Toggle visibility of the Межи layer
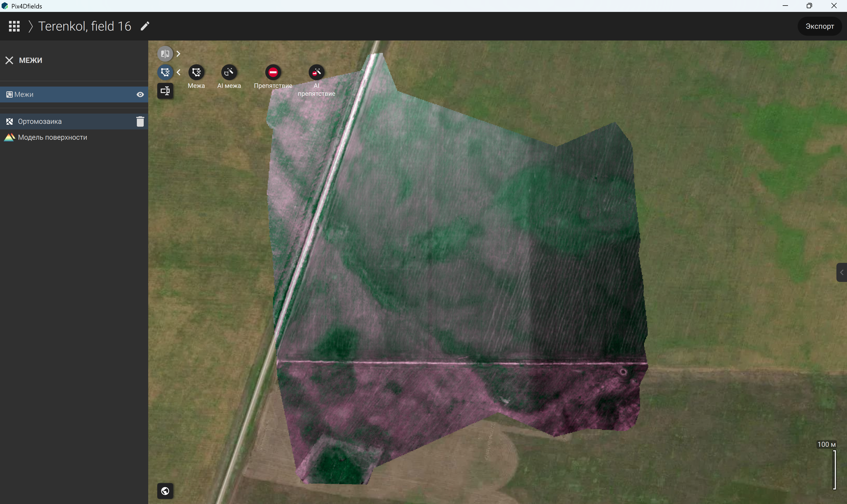Viewport: 847px width, 504px height. [140, 94]
